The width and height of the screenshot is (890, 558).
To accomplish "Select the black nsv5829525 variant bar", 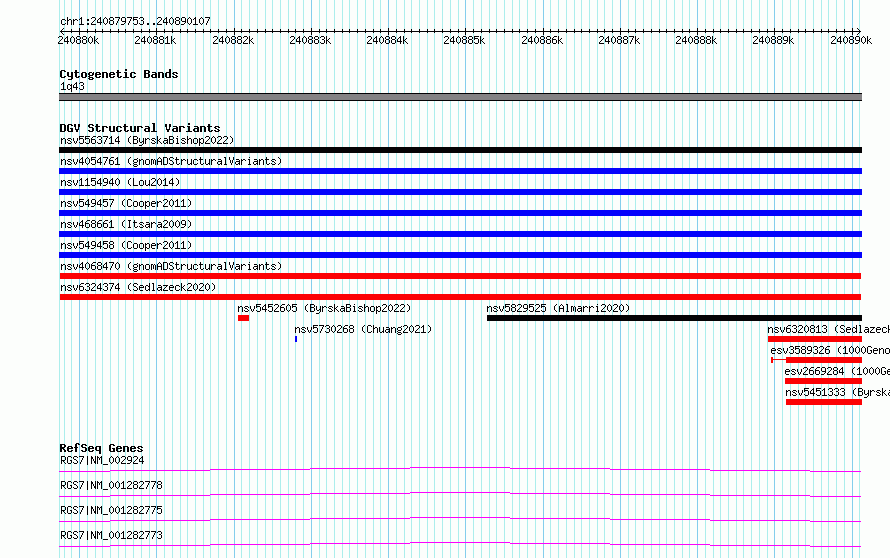I will (x=674, y=318).
